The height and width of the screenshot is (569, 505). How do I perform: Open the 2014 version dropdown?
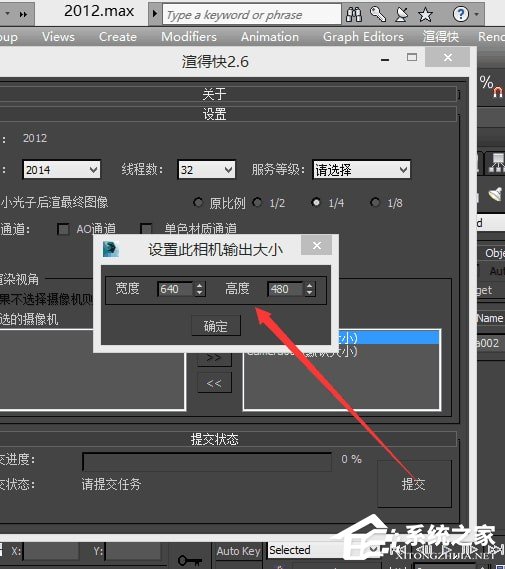click(x=61, y=170)
